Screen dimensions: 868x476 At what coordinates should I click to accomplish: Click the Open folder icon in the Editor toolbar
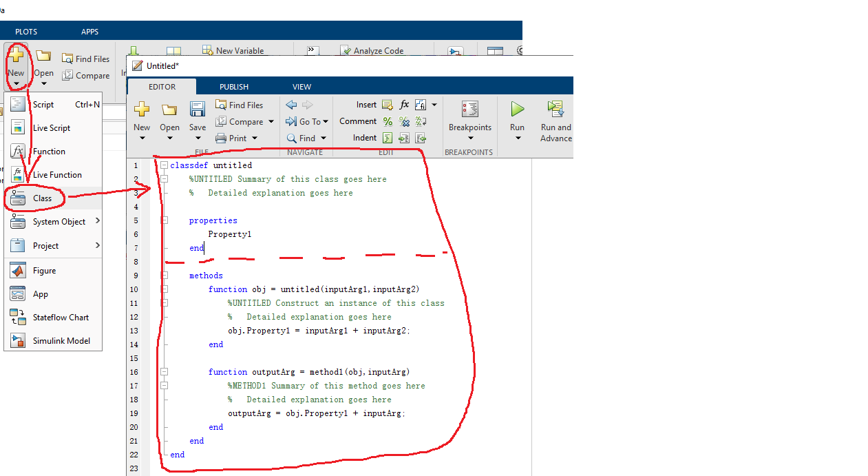click(169, 110)
